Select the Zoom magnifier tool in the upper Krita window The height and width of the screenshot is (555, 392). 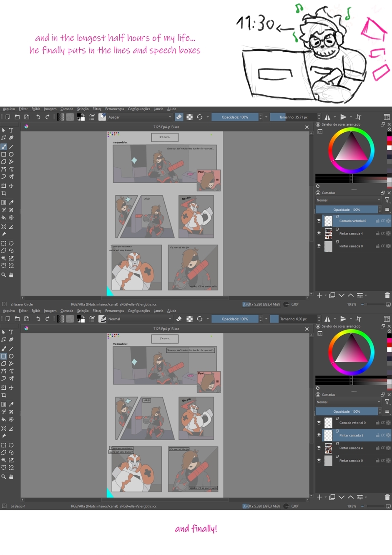click(x=4, y=275)
